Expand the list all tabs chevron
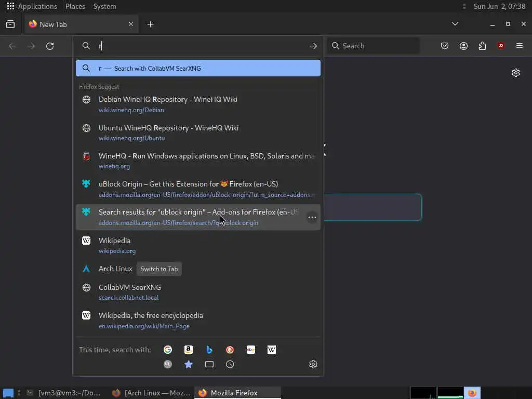 point(455,24)
